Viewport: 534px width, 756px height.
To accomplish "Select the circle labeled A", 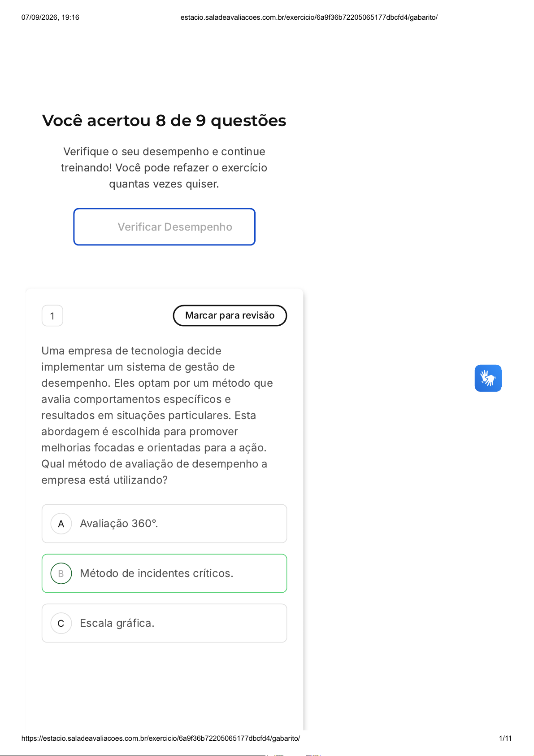I will (x=61, y=524).
